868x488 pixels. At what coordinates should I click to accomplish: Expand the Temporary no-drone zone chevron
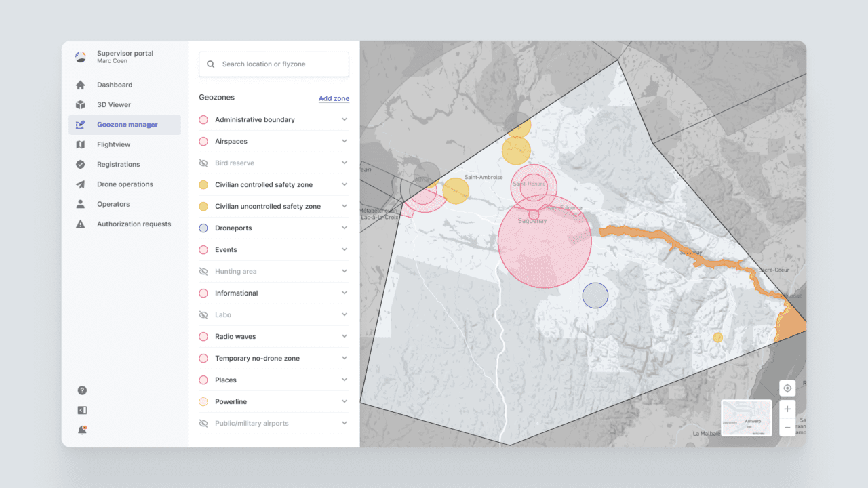tap(344, 359)
